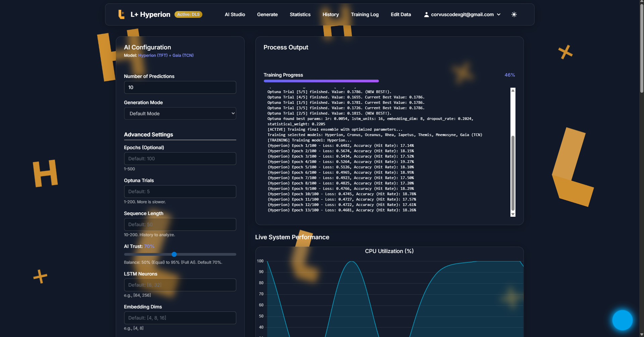This screenshot has height=337, width=644.
Task: Click the Hyperion (TFT) + Gaia (TCN) link
Action: [166, 55]
